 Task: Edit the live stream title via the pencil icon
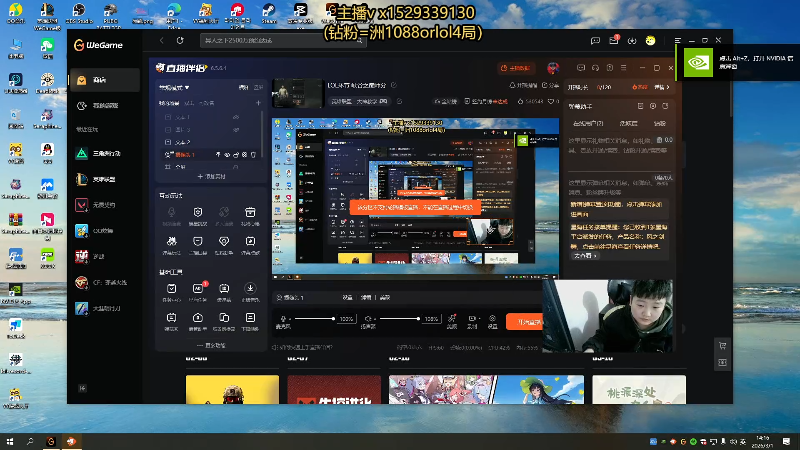[x=393, y=85]
